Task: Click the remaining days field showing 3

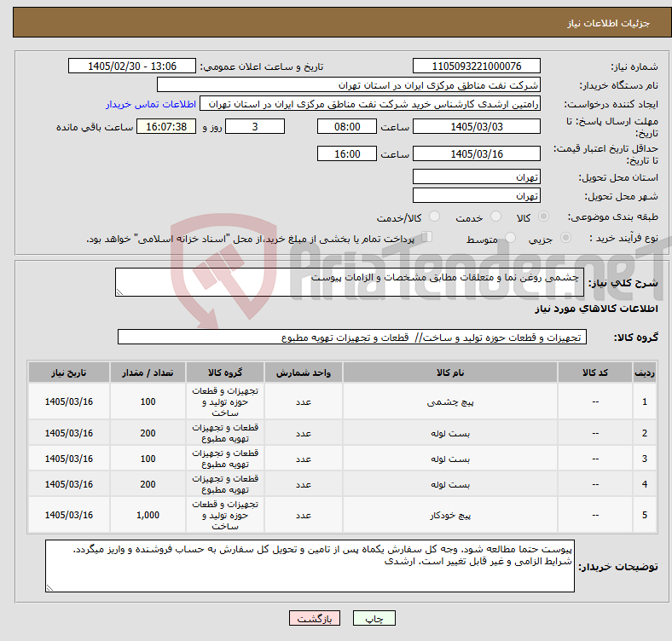Action: pos(255,126)
